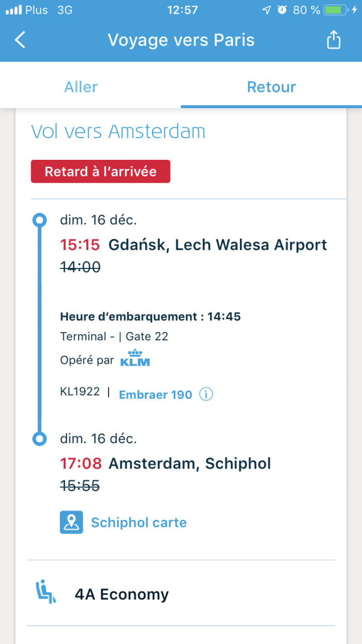Tap the departure timeline dot
The height and width of the screenshot is (644, 362).
39,220
